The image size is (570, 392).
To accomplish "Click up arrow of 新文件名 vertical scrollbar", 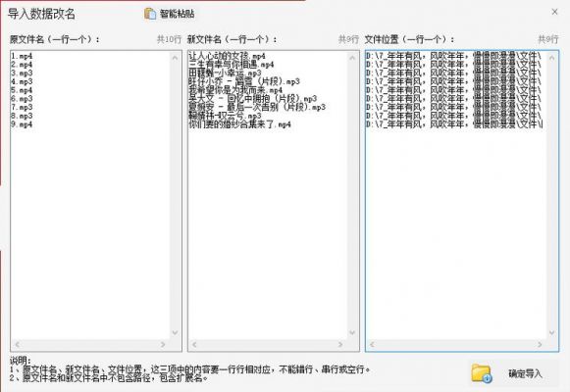I will pos(352,58).
